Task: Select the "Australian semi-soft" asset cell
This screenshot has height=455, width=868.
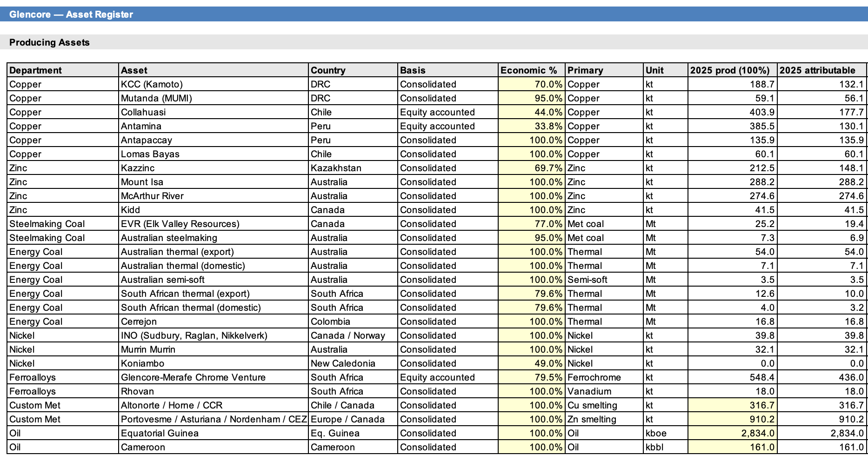Action: point(214,280)
